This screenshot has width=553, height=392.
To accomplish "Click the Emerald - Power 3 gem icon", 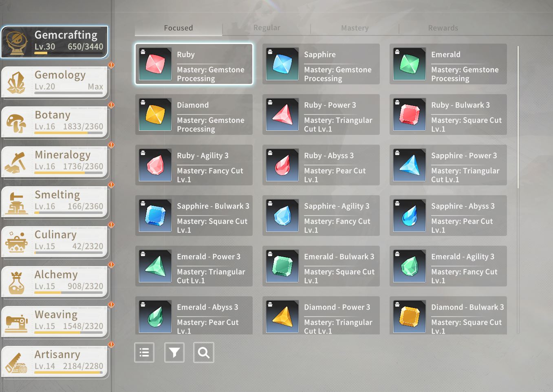I will pos(155,266).
